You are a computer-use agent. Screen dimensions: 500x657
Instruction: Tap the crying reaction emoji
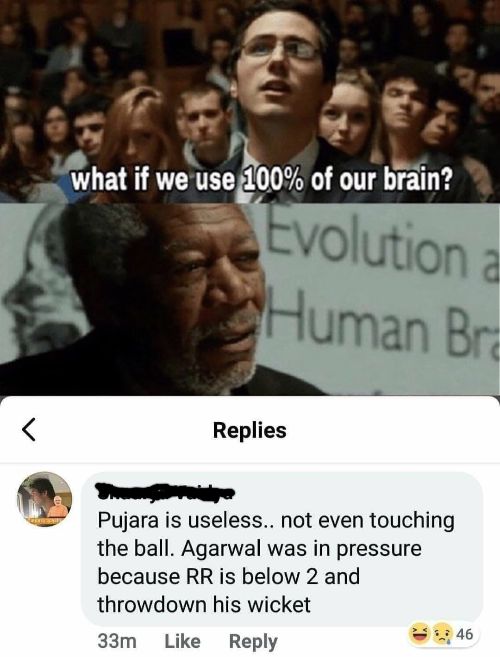pyautogui.click(x=441, y=634)
